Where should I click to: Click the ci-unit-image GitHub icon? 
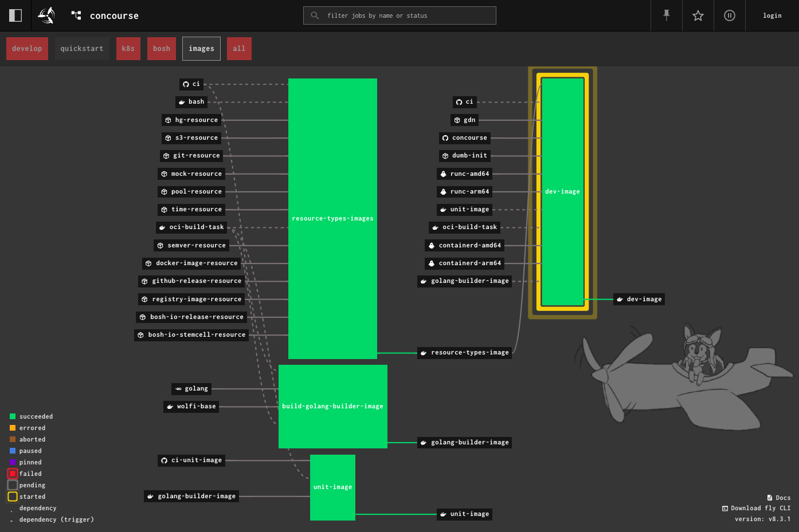pyautogui.click(x=164, y=460)
